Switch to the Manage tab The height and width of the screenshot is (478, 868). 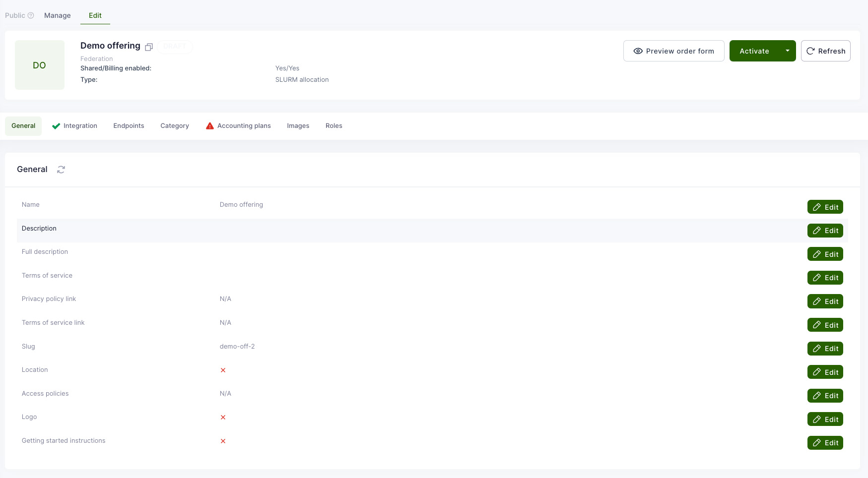(58, 15)
